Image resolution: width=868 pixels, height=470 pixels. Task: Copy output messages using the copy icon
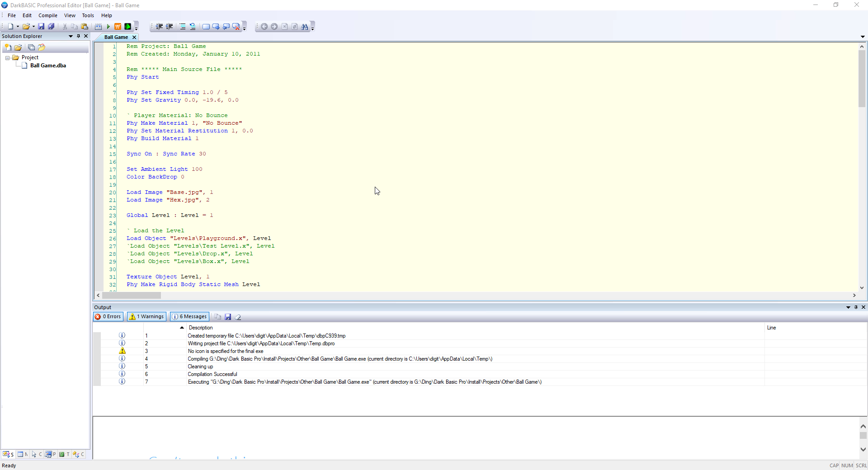[x=217, y=317]
